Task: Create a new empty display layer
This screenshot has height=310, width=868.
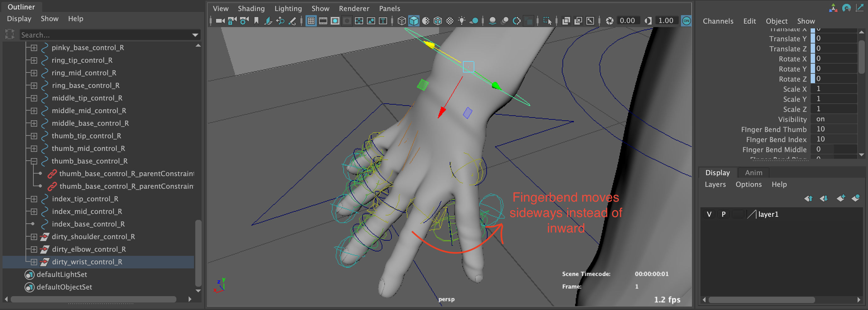Action: click(x=841, y=198)
